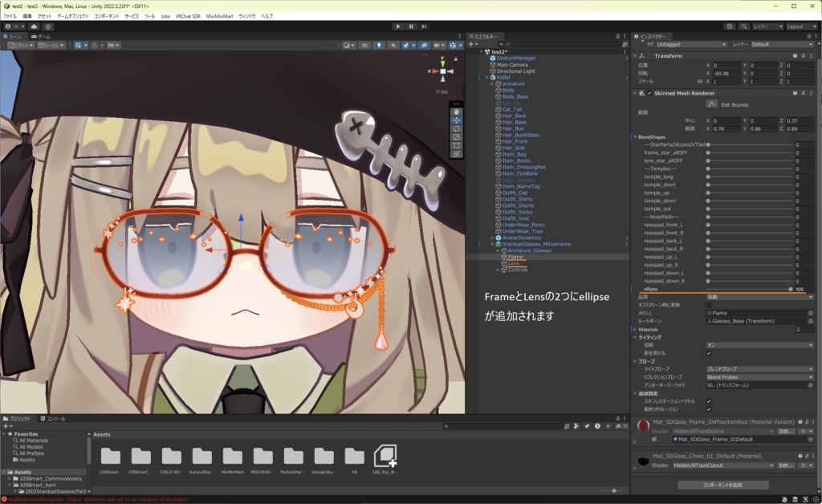Screen dimensions: 822x504
Task: Click the global search magnifier icon
Action: 744,26
